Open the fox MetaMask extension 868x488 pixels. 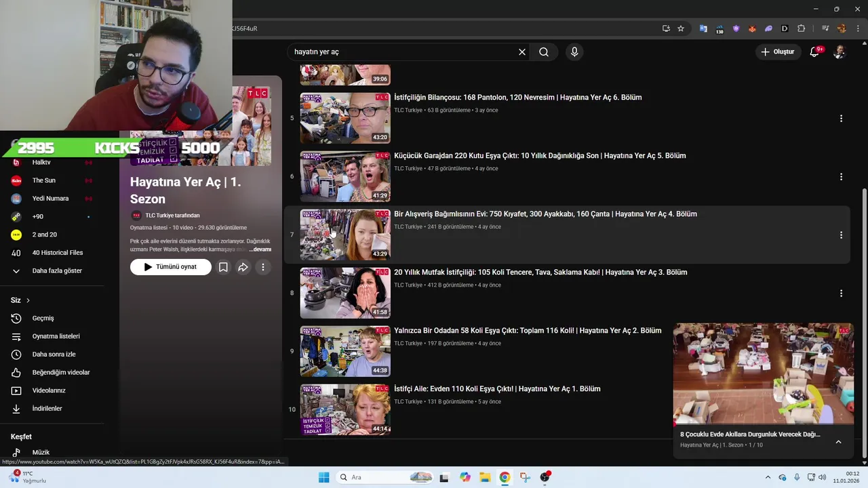coord(752,28)
